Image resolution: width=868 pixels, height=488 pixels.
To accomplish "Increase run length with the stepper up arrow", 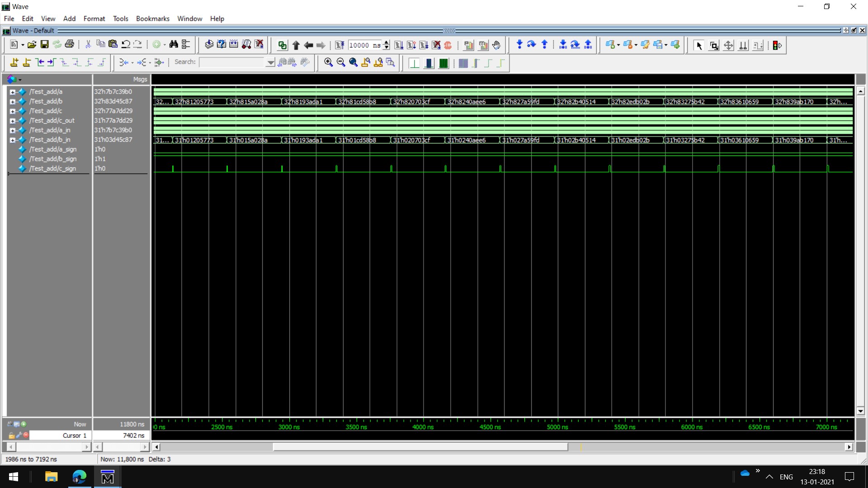I will tap(387, 42).
